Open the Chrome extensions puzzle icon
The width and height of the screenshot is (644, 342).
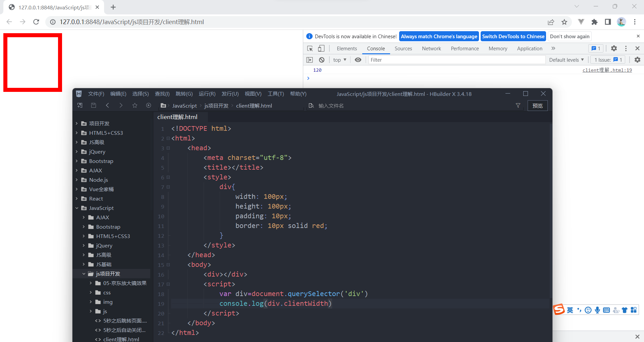594,22
